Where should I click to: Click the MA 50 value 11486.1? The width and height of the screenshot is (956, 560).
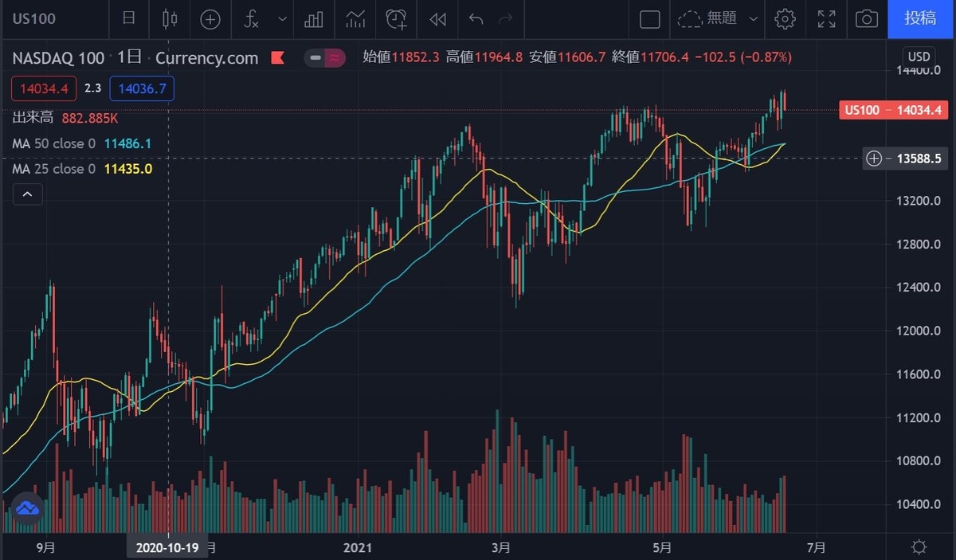128,143
